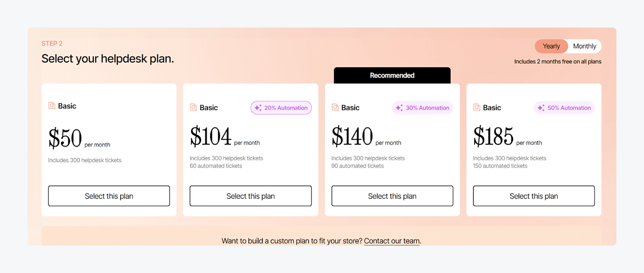Click the Basic plan icon on the $104 card
This screenshot has width=644, height=273.
(x=193, y=107)
